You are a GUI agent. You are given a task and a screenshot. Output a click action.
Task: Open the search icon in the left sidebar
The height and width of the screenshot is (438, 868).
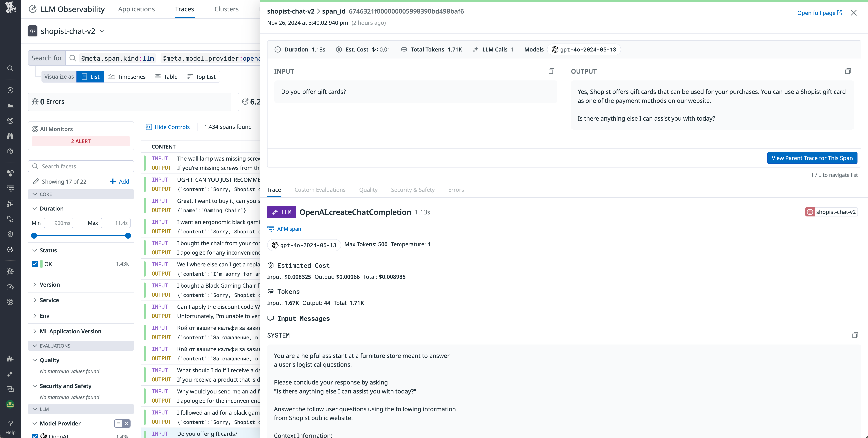tap(10, 68)
